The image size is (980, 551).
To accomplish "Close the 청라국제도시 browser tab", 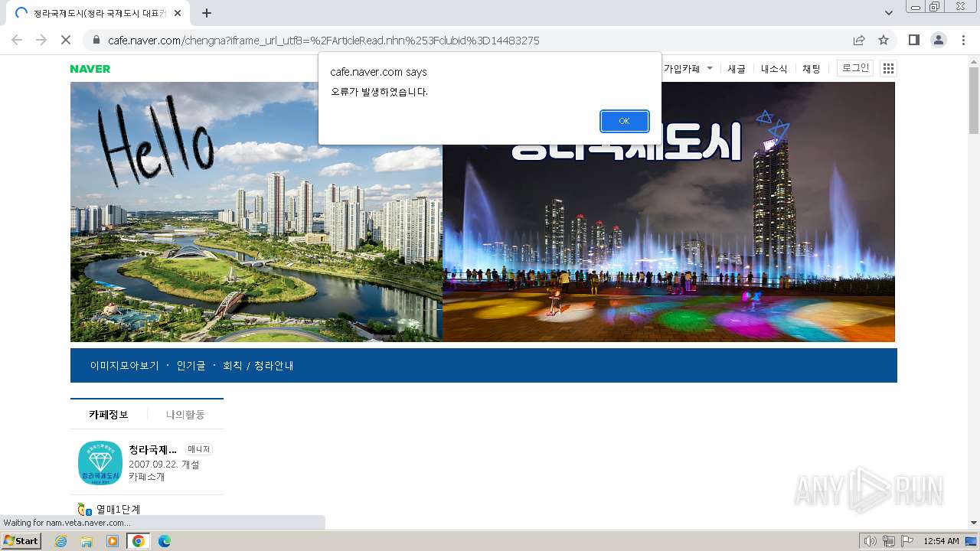I will [x=178, y=13].
